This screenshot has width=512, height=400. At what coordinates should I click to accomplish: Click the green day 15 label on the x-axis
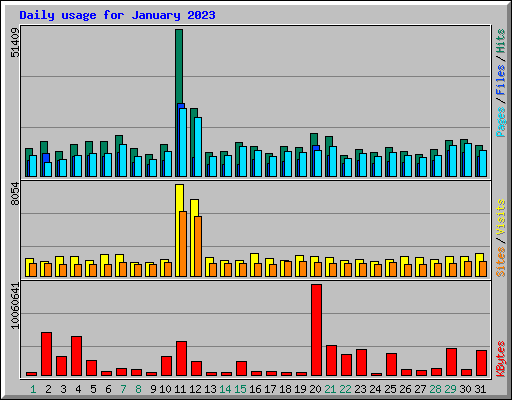pyautogui.click(x=240, y=389)
